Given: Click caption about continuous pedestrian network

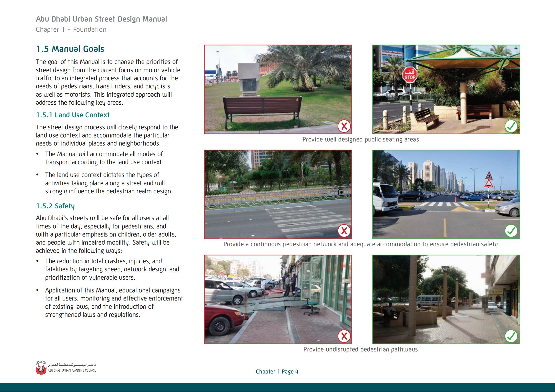Looking at the screenshot, I should [362, 244].
